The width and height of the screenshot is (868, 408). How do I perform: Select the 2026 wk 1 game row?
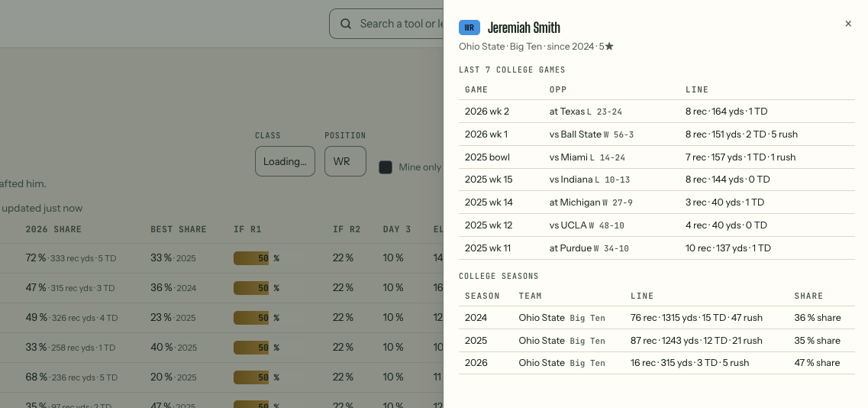(657, 134)
